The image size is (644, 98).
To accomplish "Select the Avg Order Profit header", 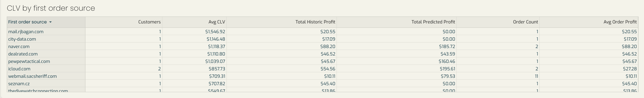I will (620, 22).
